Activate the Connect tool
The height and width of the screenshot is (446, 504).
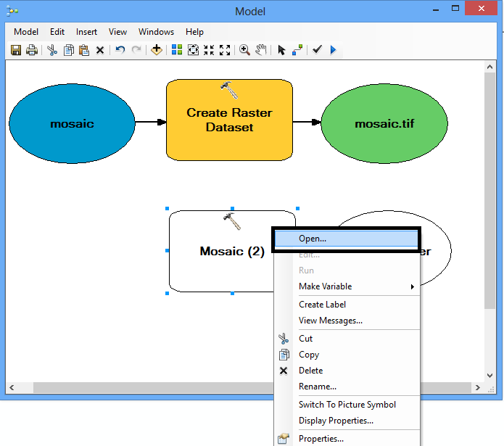tap(297, 50)
